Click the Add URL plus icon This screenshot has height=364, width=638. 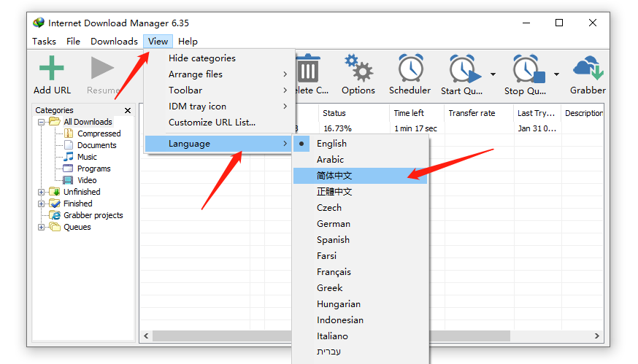pyautogui.click(x=51, y=68)
